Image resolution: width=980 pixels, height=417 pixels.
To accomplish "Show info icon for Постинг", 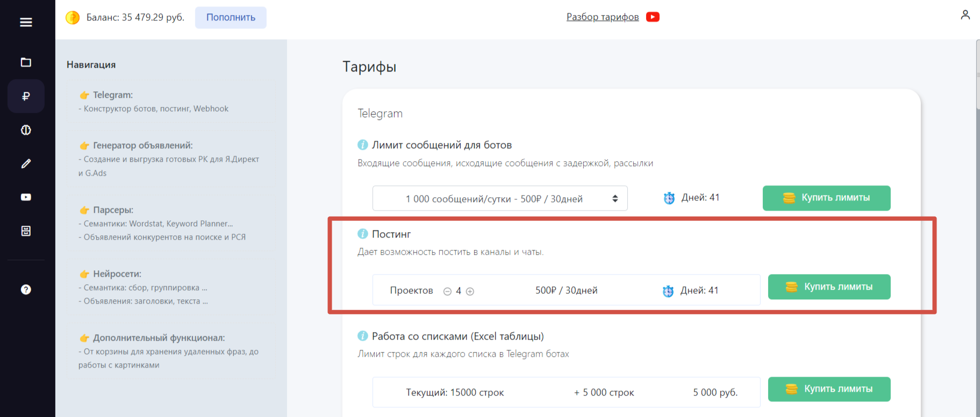I will pyautogui.click(x=363, y=234).
